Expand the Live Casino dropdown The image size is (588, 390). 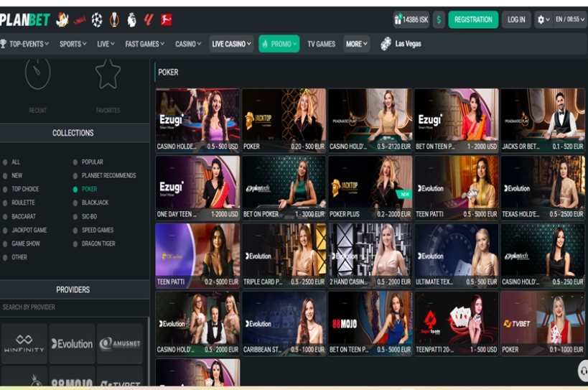pos(231,44)
